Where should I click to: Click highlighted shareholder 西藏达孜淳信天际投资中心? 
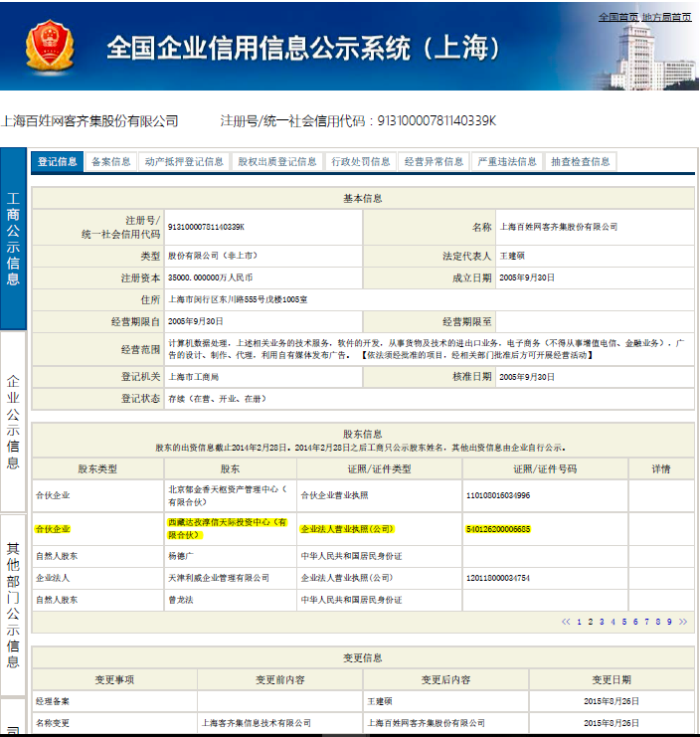coord(228,529)
